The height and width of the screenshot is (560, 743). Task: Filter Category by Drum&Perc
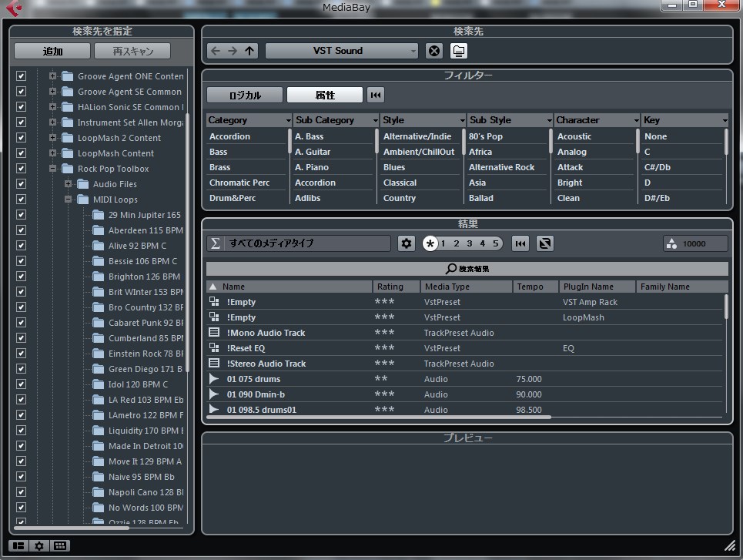(233, 198)
